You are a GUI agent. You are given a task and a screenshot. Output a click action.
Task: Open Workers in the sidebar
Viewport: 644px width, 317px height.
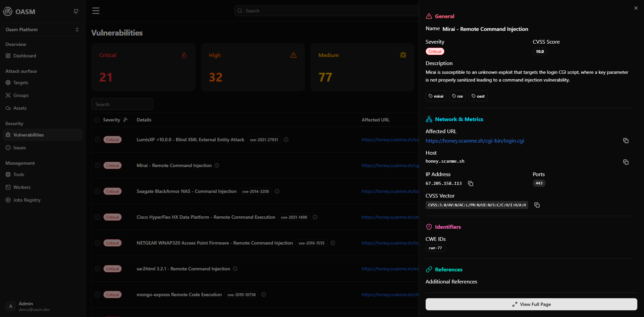coord(43,187)
